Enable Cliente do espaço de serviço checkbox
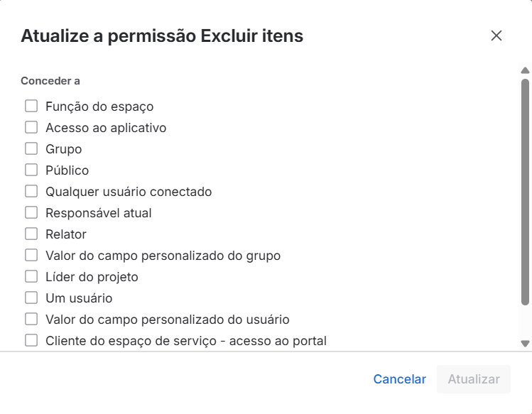This screenshot has height=414, width=532. tap(31, 341)
